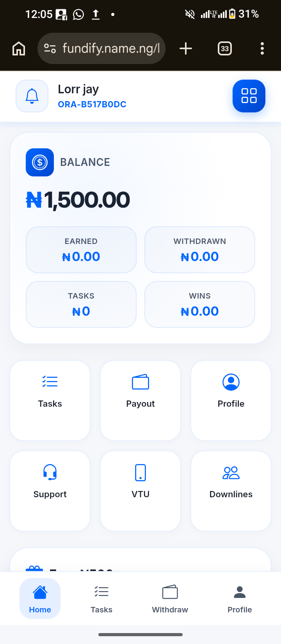The image size is (281, 644).
Task: Open Support headset card
Action: [50, 491]
